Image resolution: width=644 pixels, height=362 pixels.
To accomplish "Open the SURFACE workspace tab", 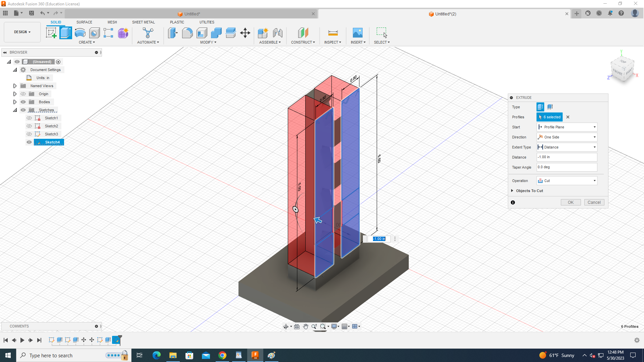I will pyautogui.click(x=84, y=22).
